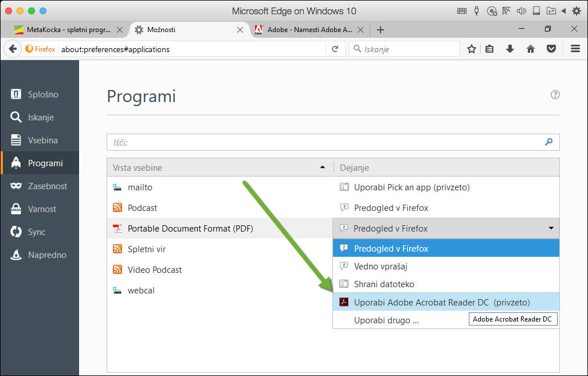Open the help question mark icon
588x376 pixels.
[555, 95]
